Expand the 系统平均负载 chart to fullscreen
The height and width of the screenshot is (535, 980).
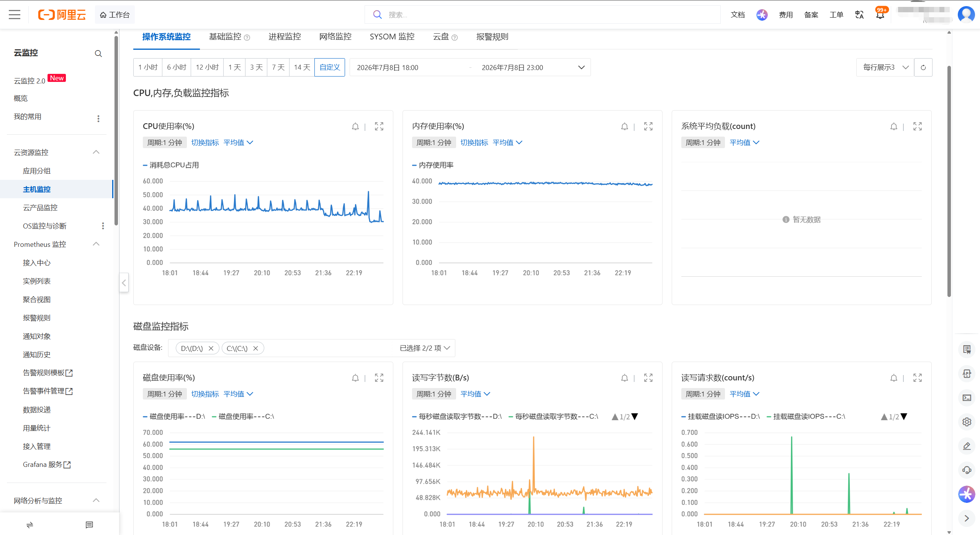(918, 126)
